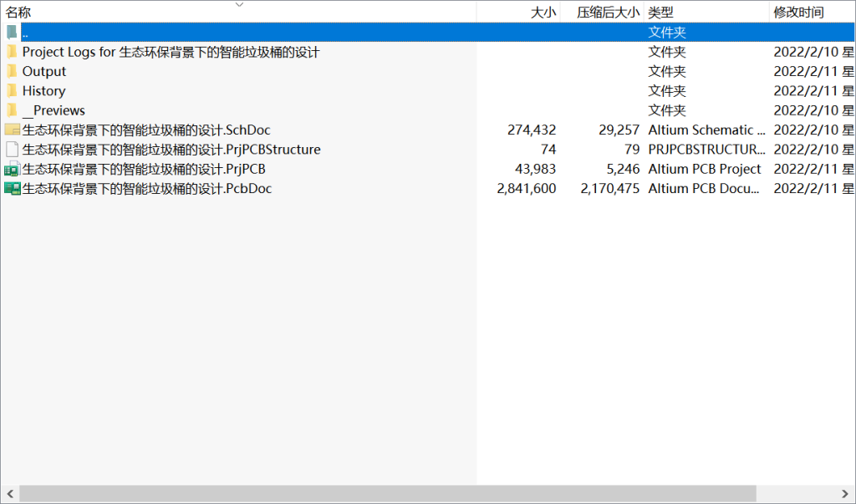Open the Output folder icon
Viewport: 856px width, 504px height.
(x=12, y=71)
